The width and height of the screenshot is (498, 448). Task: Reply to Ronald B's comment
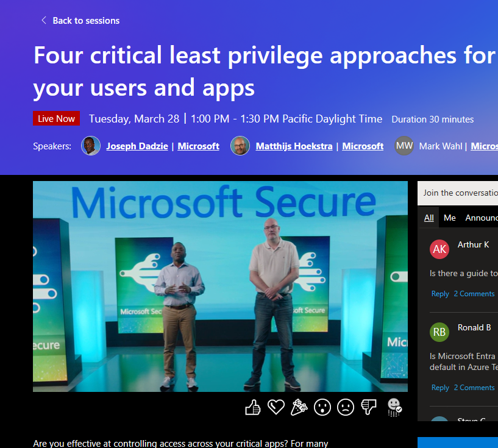[440, 388]
